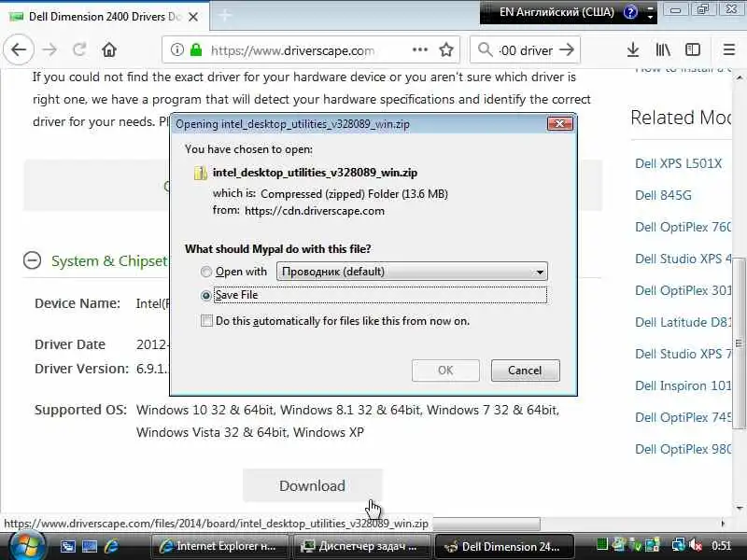
Task: Click the scroll down arrow of page
Action: click(x=739, y=508)
